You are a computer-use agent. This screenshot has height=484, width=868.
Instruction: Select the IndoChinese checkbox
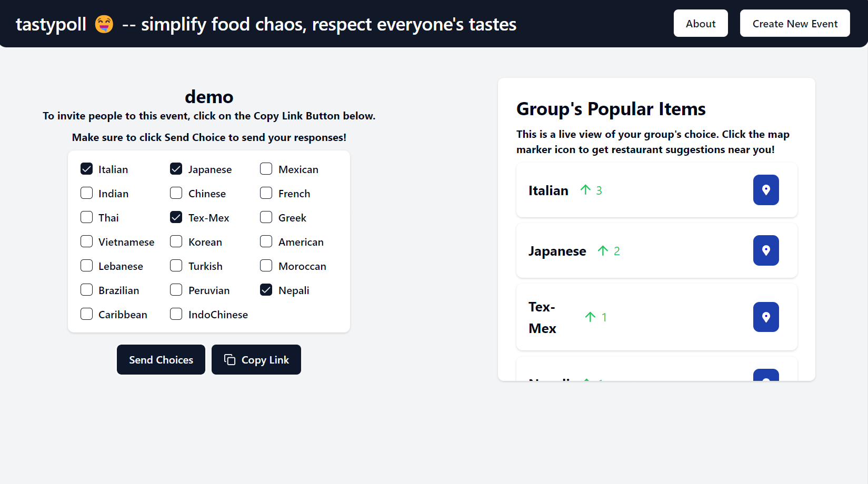coord(176,314)
